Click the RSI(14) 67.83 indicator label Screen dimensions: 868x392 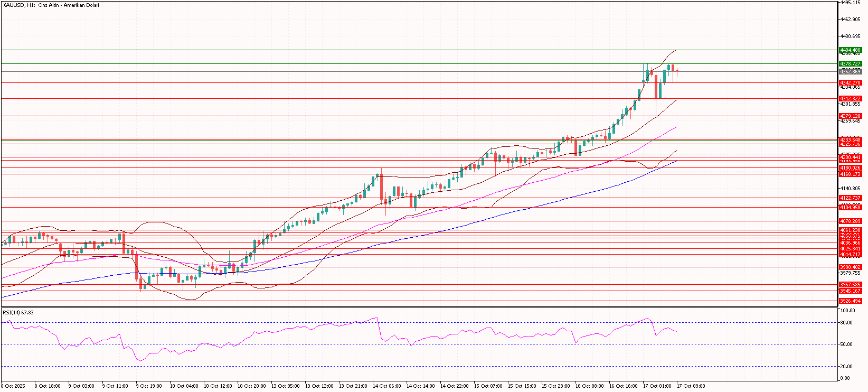coord(18,313)
